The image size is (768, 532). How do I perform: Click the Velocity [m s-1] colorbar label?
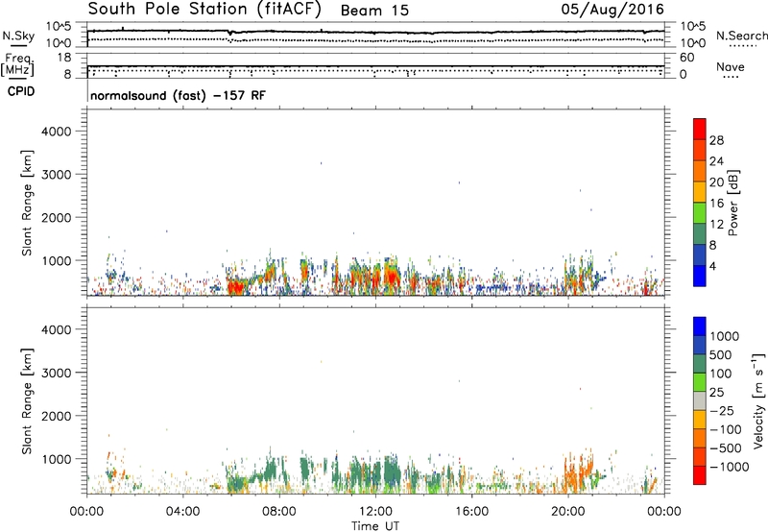point(758,400)
